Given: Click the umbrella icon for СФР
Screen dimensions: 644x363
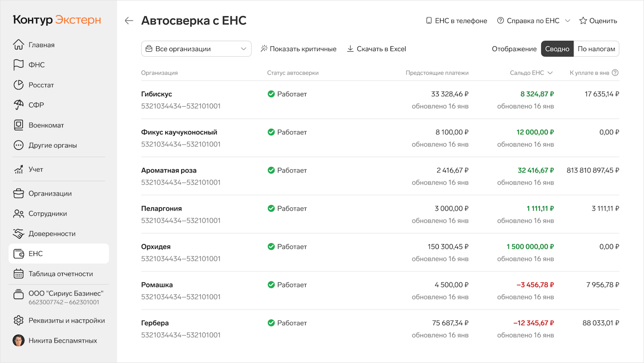Looking at the screenshot, I should [18, 105].
